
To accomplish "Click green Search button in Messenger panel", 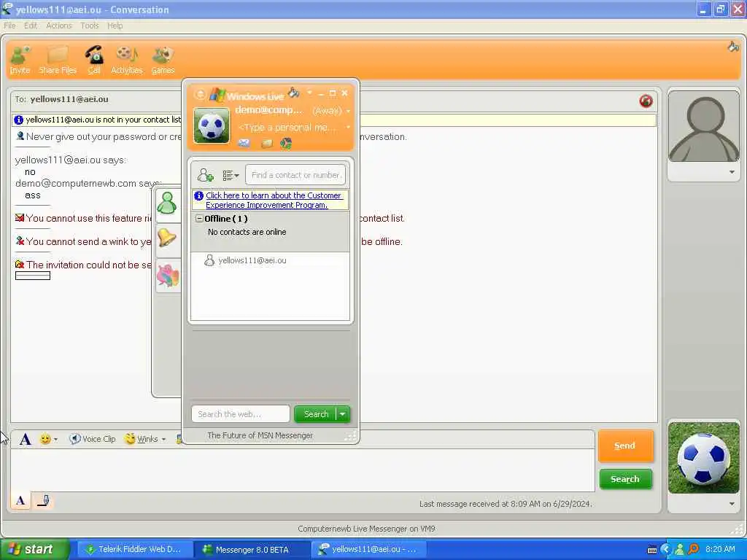I will (x=316, y=414).
